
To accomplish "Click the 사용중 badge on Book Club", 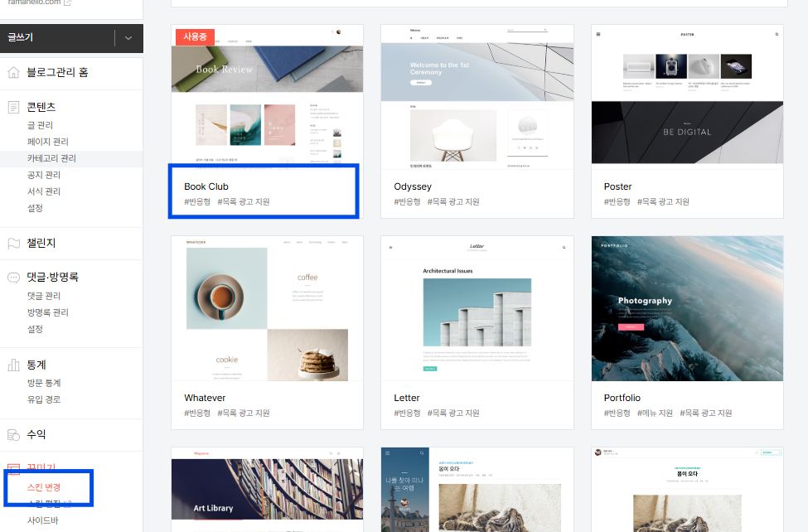I will tap(195, 36).
